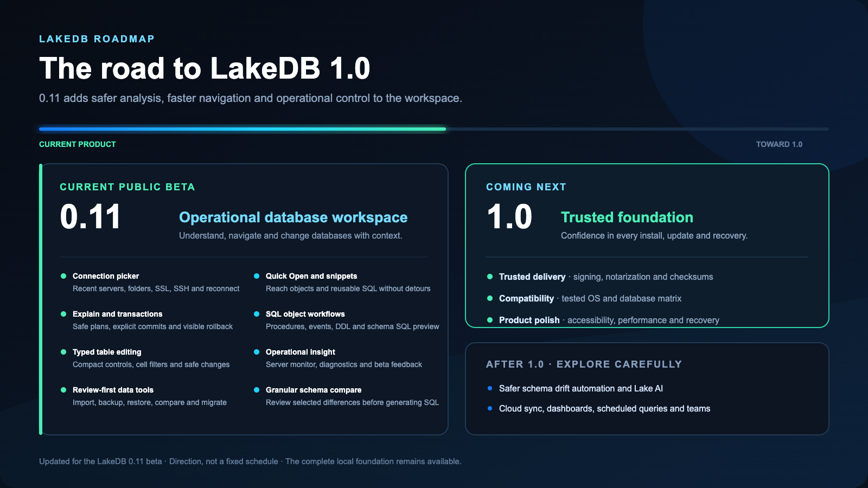Click the 'TOWARD 1.0' label
868x488 pixels.
779,144
